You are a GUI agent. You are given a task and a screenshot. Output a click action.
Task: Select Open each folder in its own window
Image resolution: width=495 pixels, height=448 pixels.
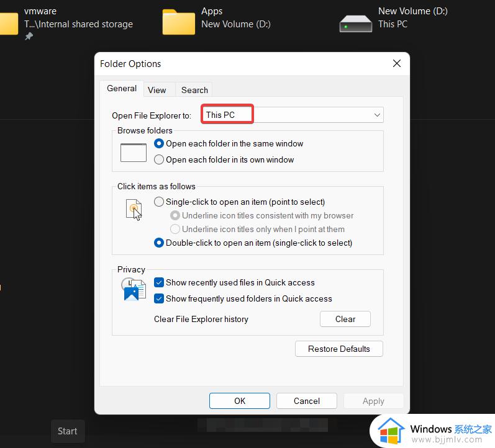click(159, 159)
